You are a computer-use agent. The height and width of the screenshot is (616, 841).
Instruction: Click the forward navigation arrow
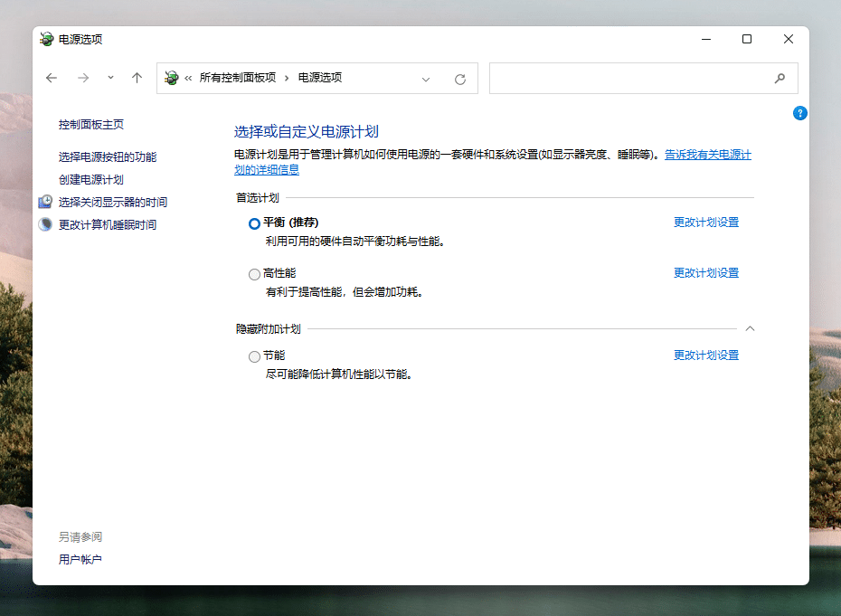coord(82,78)
